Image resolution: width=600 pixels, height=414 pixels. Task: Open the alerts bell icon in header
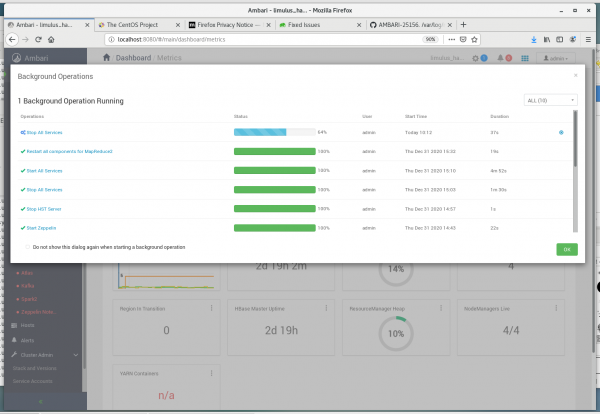click(500, 58)
